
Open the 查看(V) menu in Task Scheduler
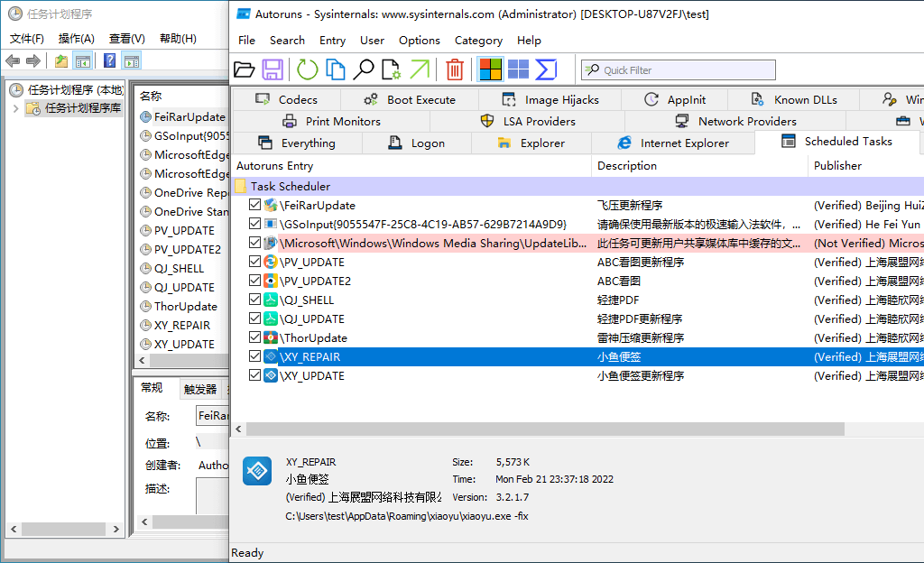tap(126, 38)
